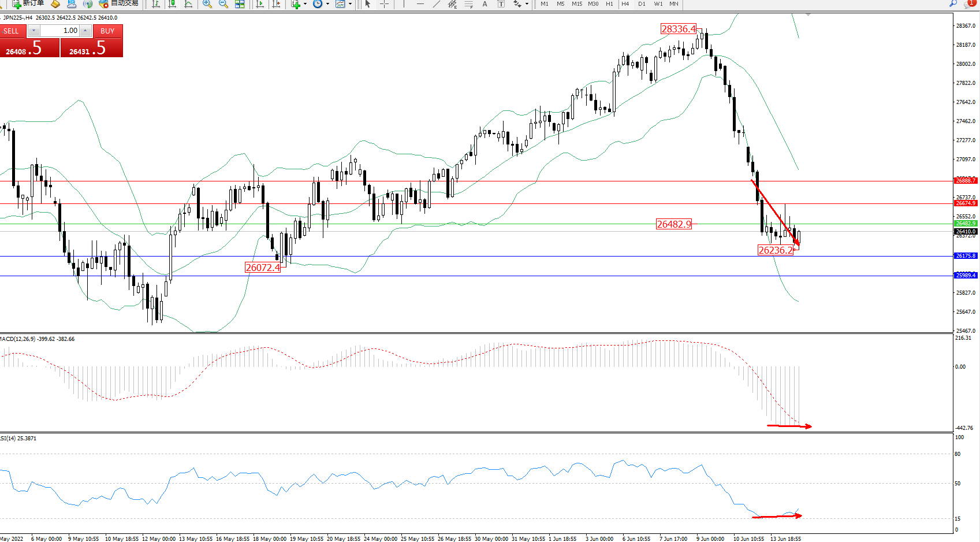Image resolution: width=980 pixels, height=542 pixels.
Task: Open the indicators list dropdown arrow
Action: pyautogui.click(x=305, y=4)
